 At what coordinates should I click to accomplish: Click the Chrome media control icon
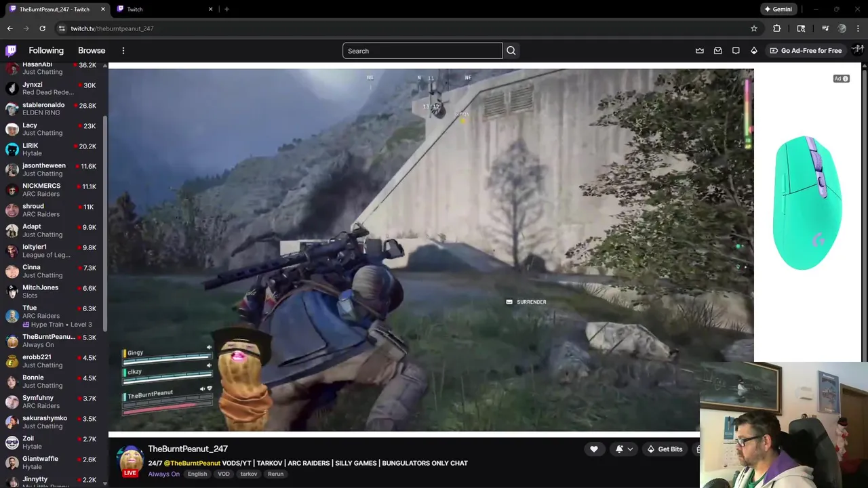[x=825, y=28]
